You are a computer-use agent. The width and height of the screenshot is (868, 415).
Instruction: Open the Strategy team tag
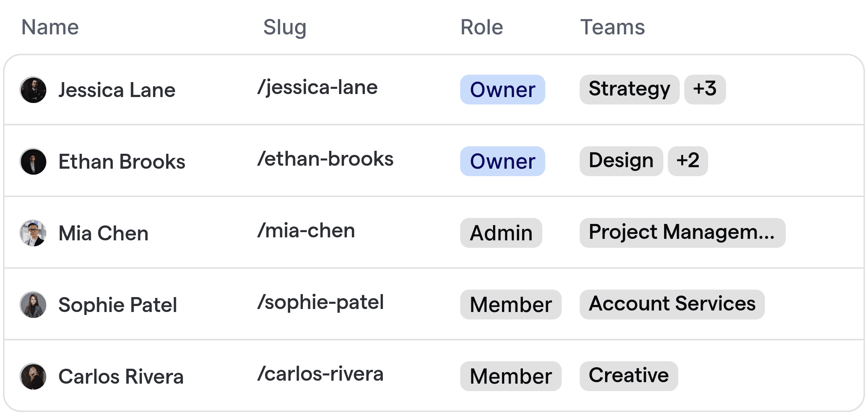(629, 89)
